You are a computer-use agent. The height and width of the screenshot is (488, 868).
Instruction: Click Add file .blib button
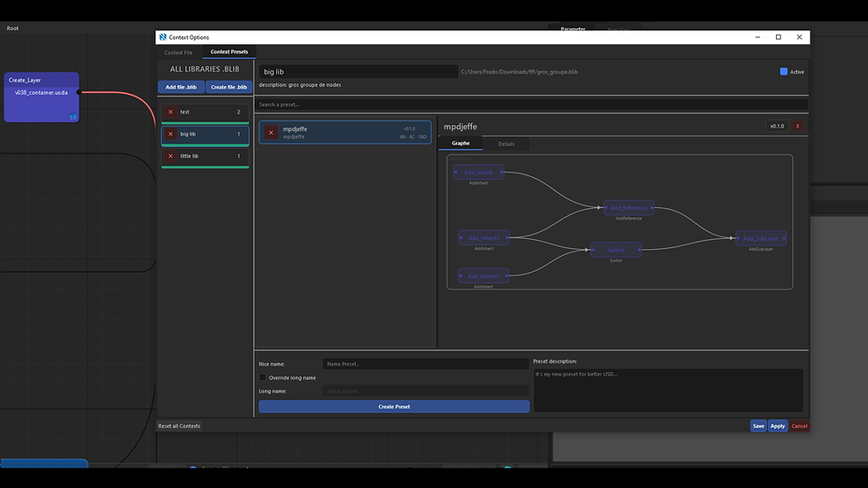pos(181,87)
